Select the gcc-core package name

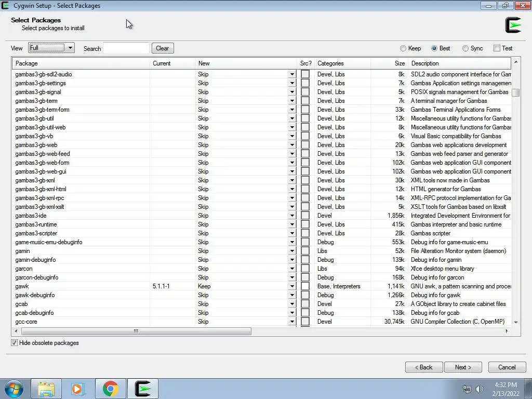pyautogui.click(x=26, y=322)
